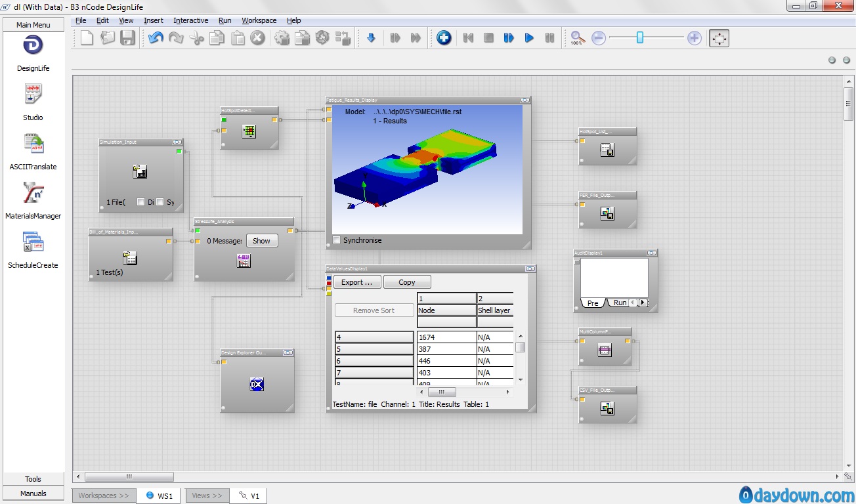Click the paste clipboard toolbar icon

238,38
